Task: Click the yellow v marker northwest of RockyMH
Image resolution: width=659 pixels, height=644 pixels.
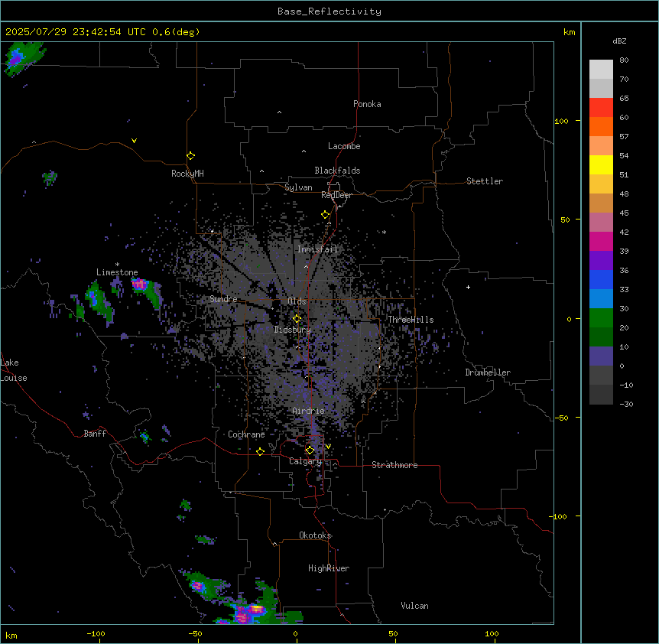Action: pyautogui.click(x=134, y=141)
